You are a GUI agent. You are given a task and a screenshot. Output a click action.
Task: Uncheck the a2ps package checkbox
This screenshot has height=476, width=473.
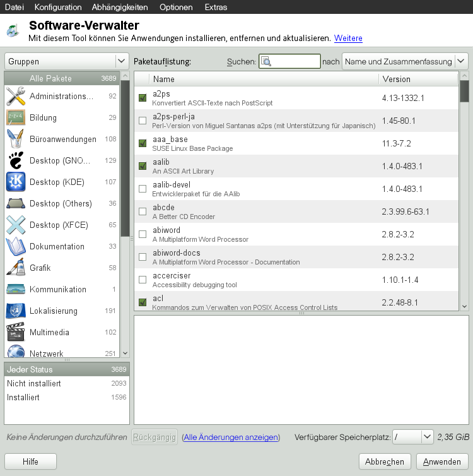pos(143,98)
